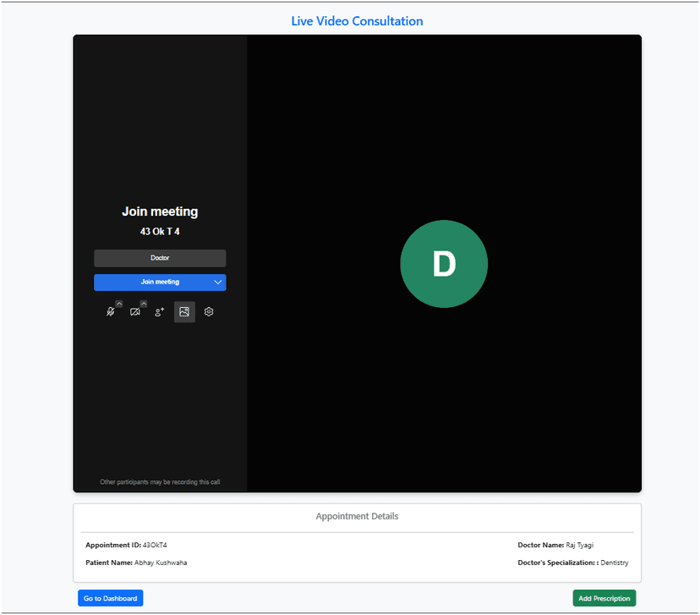Click the add participant icon

click(159, 311)
